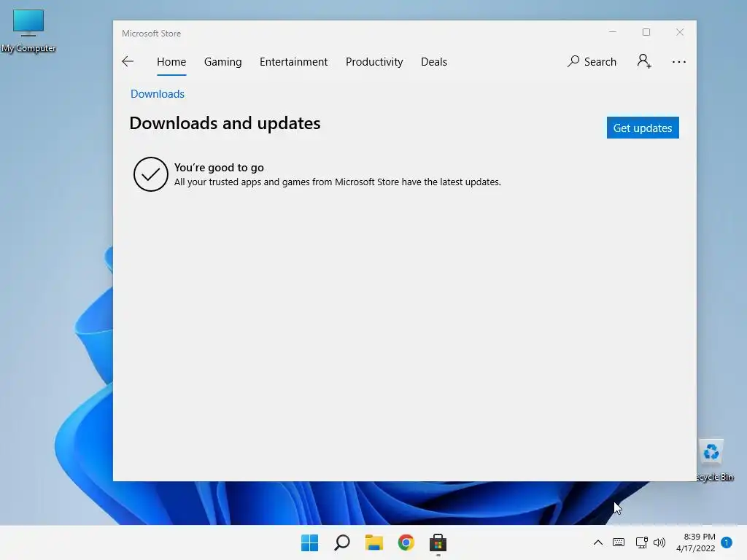
Task: Select the My Computer desktop icon
Action: pyautogui.click(x=28, y=31)
